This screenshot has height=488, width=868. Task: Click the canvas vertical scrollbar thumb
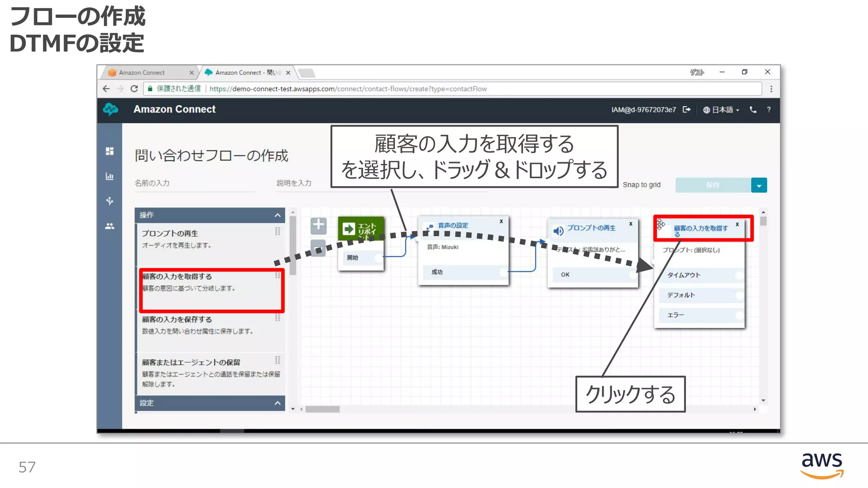[763, 221]
